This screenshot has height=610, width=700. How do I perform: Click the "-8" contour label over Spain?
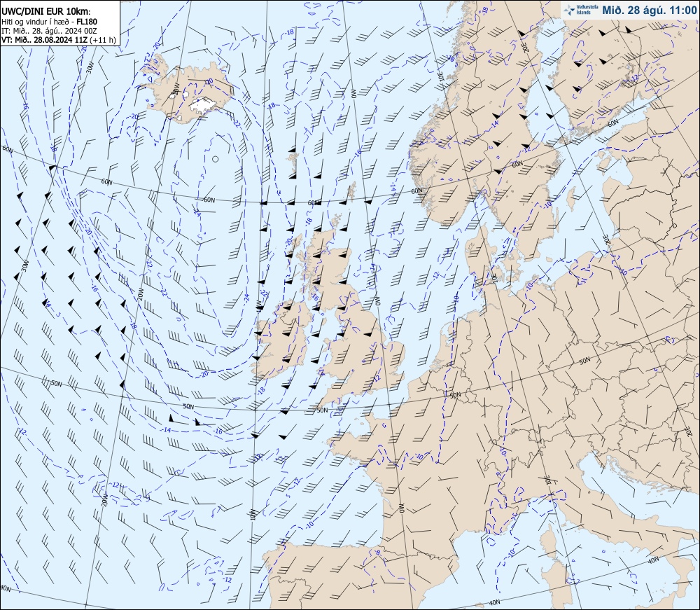click(x=379, y=553)
